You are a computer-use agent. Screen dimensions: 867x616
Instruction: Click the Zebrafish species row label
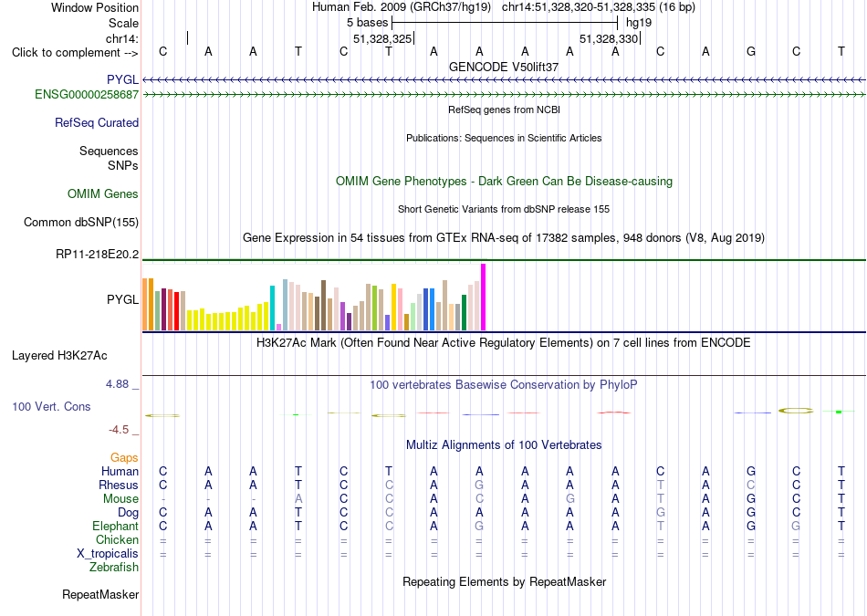coord(114,567)
